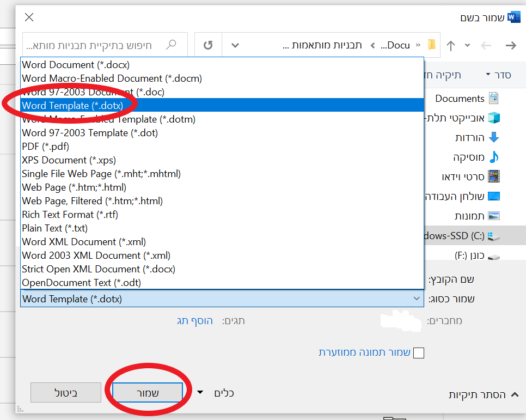Image resolution: width=526 pixels, height=420 pixels.
Task: Open the תמונות pictures folder
Action: [477, 216]
